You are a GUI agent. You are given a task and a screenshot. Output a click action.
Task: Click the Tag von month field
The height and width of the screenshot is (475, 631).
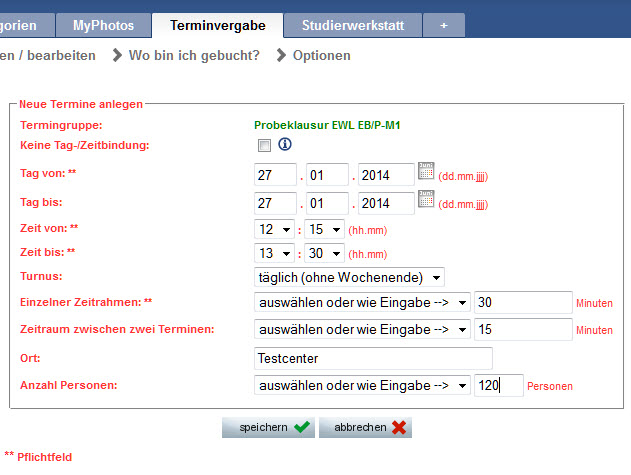click(327, 175)
